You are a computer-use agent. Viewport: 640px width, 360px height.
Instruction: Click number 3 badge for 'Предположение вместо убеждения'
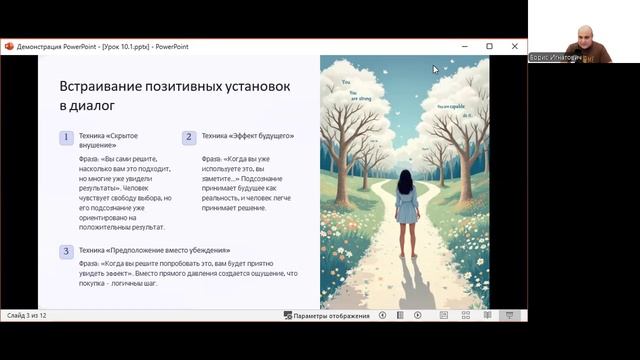[66, 251]
